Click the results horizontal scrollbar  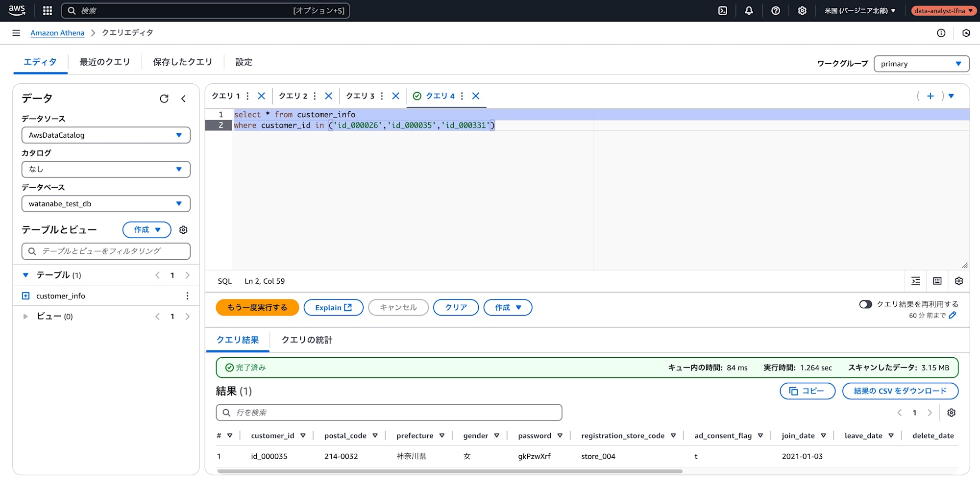click(x=449, y=471)
